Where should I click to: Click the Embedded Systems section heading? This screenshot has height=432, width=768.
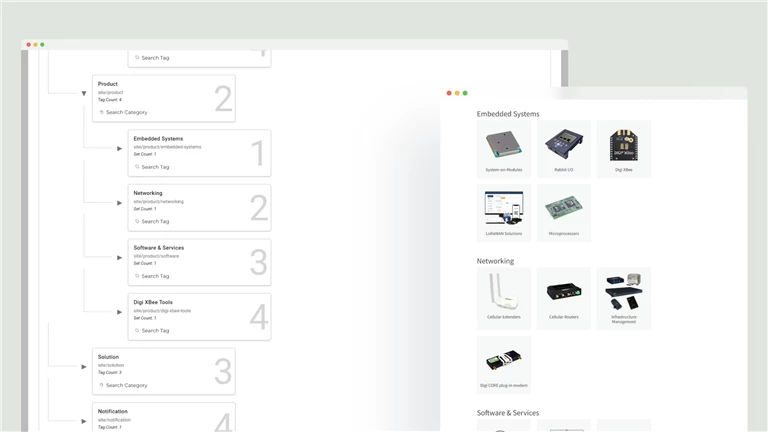click(x=508, y=114)
